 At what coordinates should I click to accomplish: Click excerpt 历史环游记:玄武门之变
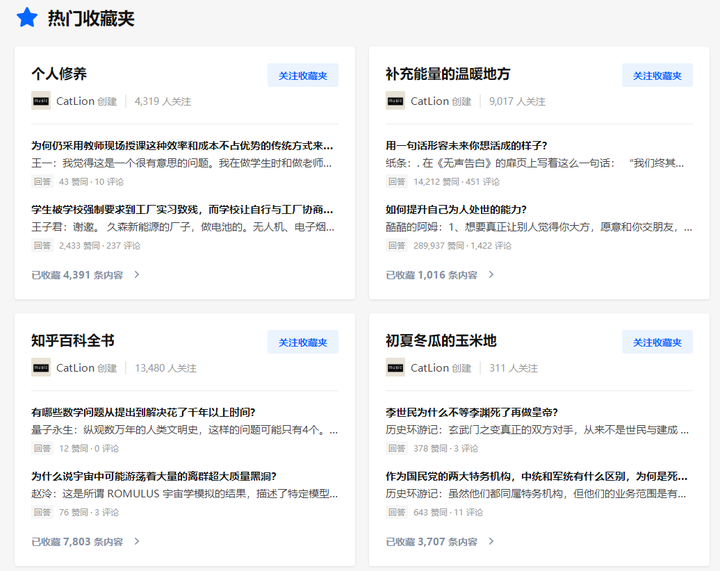point(537,430)
